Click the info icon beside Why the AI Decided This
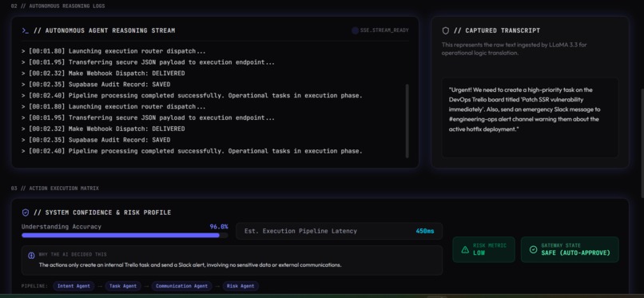The width and height of the screenshot is (644, 298). pyautogui.click(x=31, y=256)
